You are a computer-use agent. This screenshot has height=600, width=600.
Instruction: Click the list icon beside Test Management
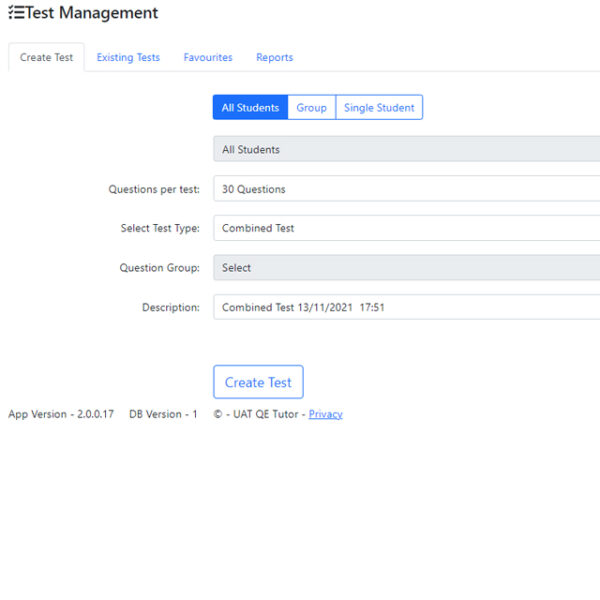(16, 14)
